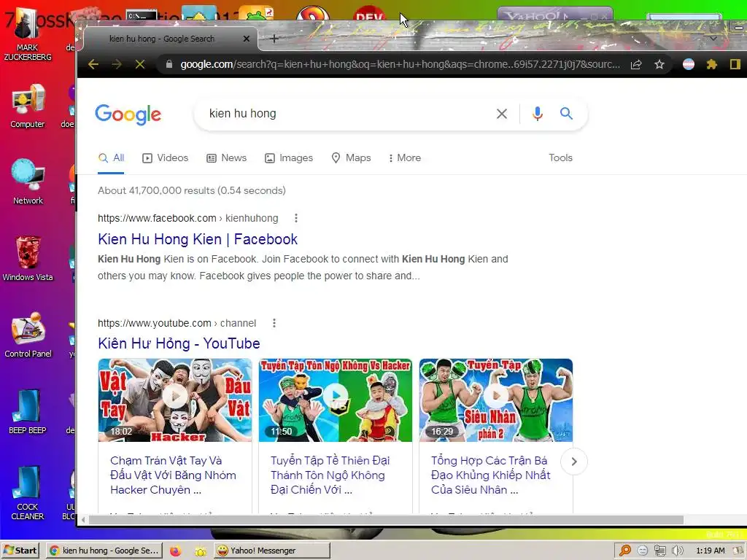747x560 pixels.
Task: Open the COCK CLEANER desktop icon
Action: [x=28, y=494]
